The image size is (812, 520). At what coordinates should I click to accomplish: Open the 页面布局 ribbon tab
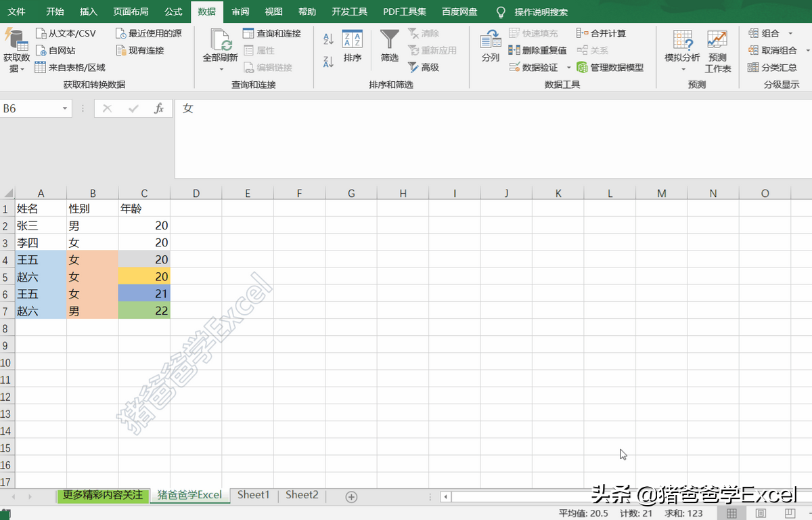tap(131, 12)
